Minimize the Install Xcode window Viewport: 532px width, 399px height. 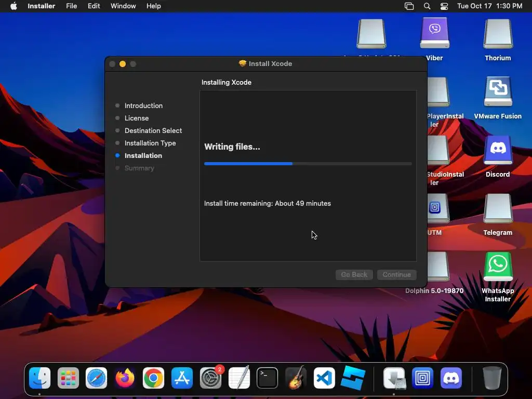pyautogui.click(x=123, y=64)
